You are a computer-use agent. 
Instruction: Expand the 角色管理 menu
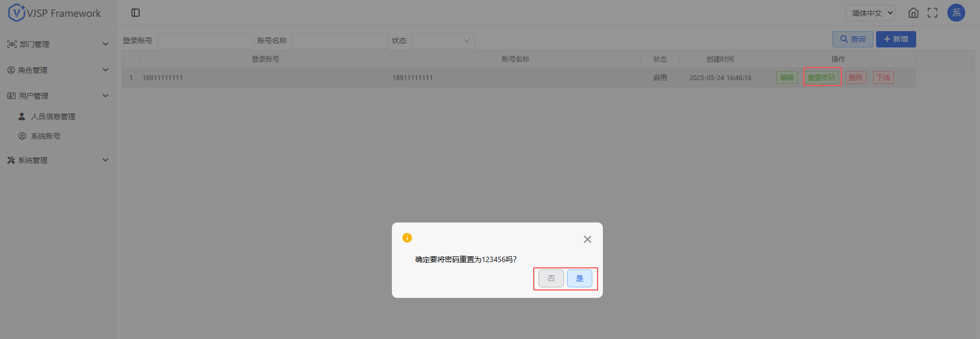(57, 70)
